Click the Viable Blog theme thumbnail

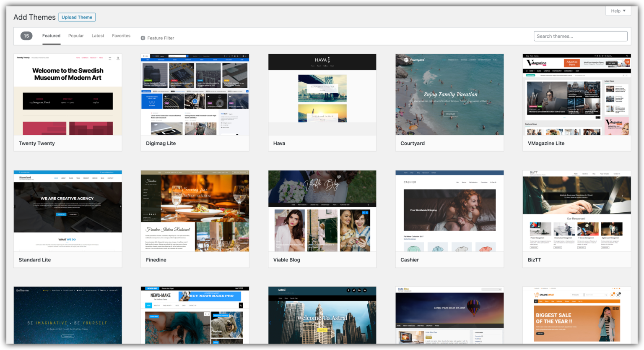coord(322,211)
